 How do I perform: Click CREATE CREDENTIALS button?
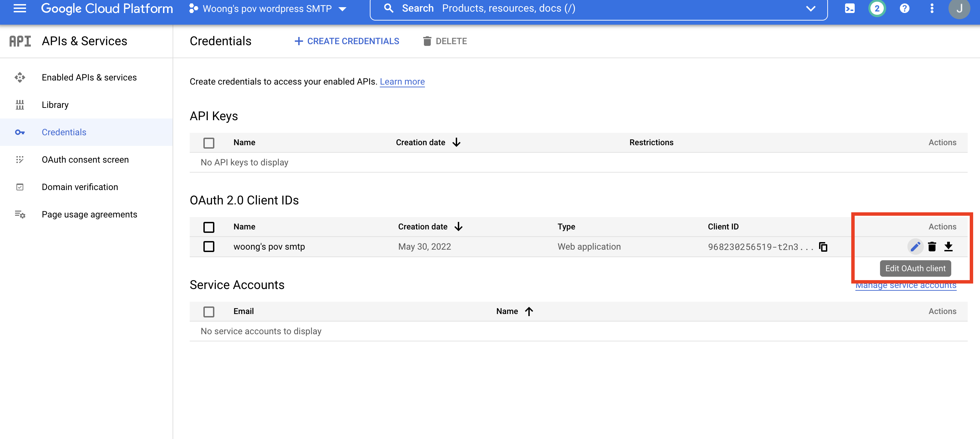347,41
